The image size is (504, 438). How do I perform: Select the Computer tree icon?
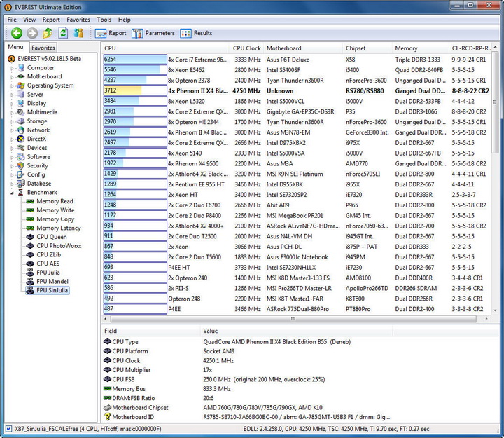(21, 67)
